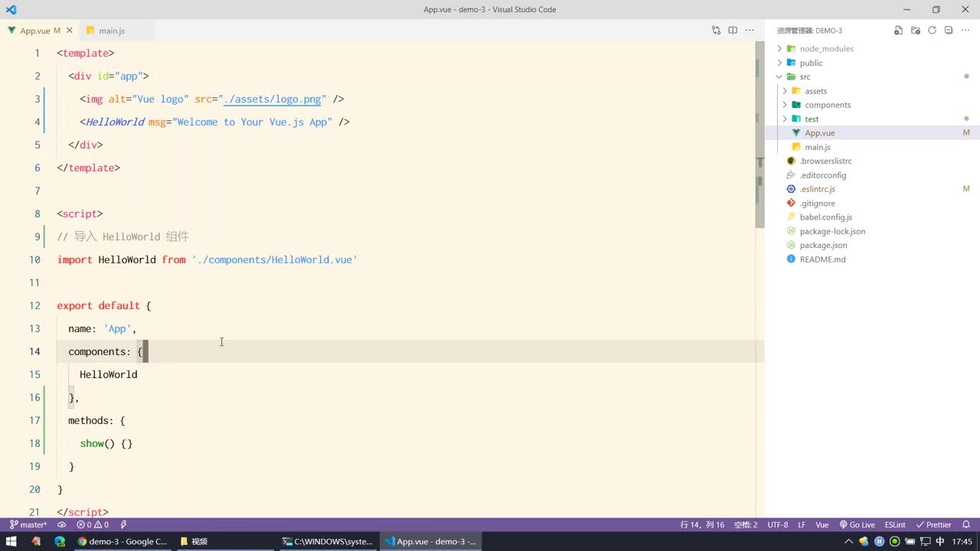Open the .gitignore file
Screen dimensions: 980x551
[817, 204]
